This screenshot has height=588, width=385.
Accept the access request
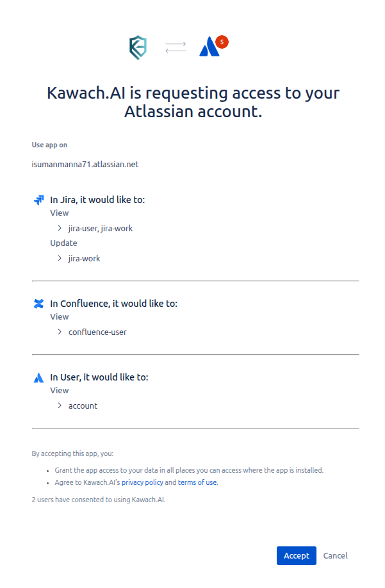pyautogui.click(x=296, y=555)
